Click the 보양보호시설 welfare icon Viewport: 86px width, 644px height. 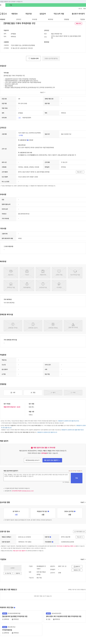coord(43,285)
